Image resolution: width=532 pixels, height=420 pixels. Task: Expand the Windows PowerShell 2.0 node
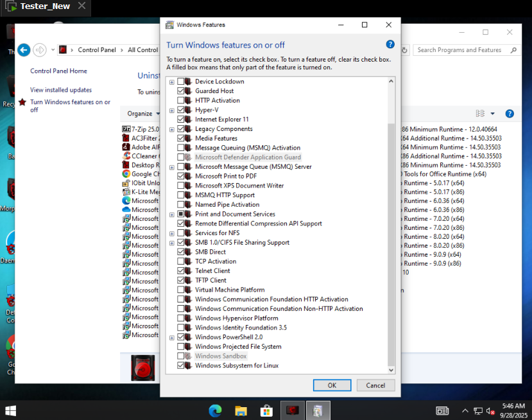[x=172, y=338]
